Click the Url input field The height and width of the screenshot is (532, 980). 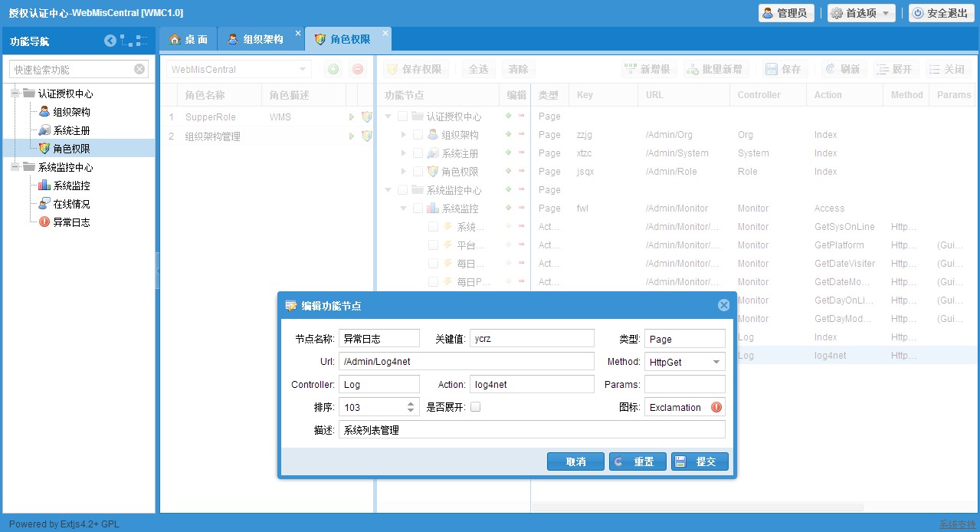click(x=467, y=362)
